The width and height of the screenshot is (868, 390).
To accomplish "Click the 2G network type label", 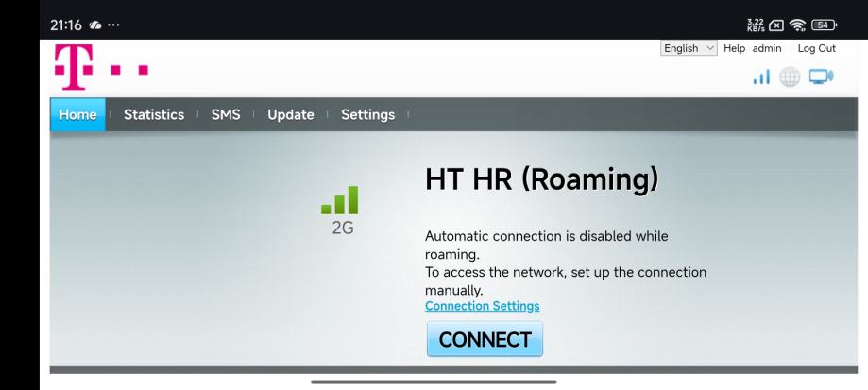I will [x=343, y=228].
